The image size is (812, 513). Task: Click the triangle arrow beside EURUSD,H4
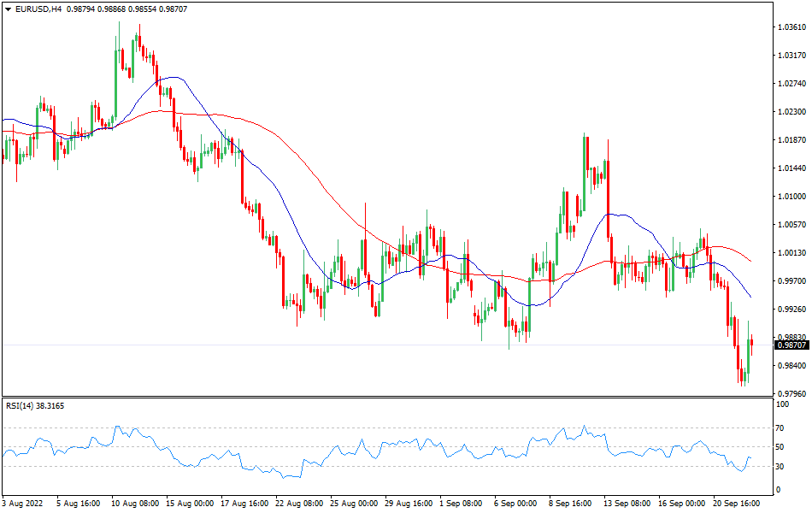pos(8,9)
